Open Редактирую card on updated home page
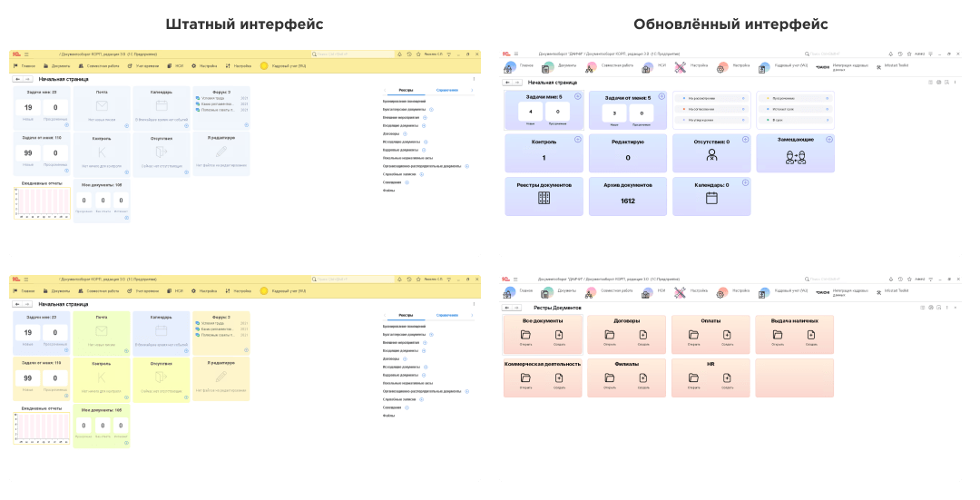The width and height of the screenshot is (980, 500). tap(628, 153)
